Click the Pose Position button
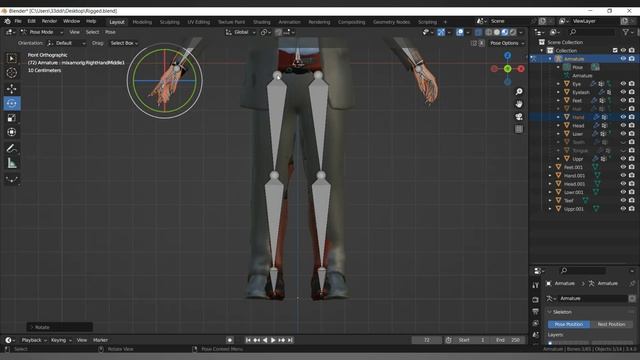Viewport: 640px width, 360px height. pyautogui.click(x=569, y=324)
